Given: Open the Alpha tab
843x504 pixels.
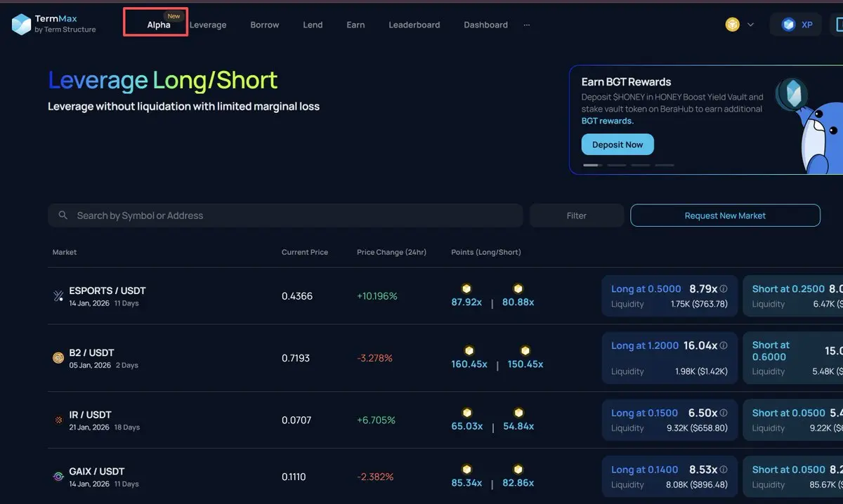Looking at the screenshot, I should coord(159,25).
